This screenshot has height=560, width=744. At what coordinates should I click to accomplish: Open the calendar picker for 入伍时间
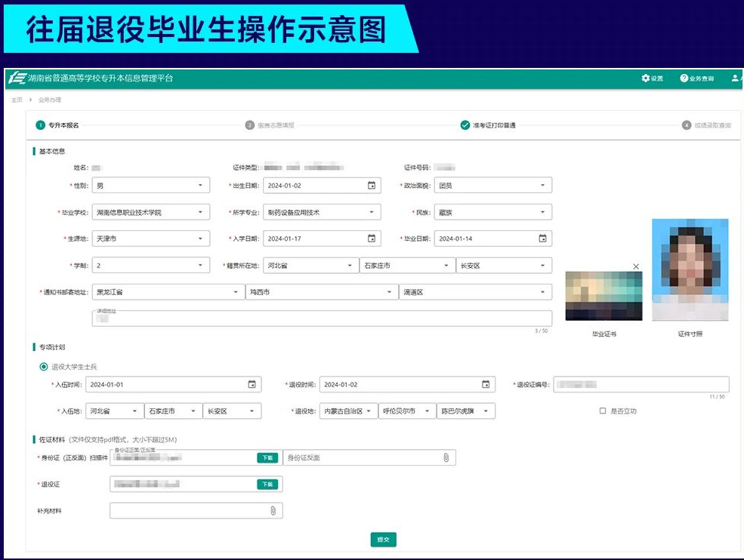tap(253, 383)
